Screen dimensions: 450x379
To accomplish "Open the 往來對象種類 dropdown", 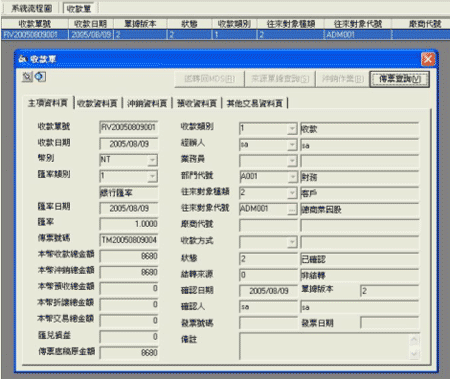I will point(292,192).
